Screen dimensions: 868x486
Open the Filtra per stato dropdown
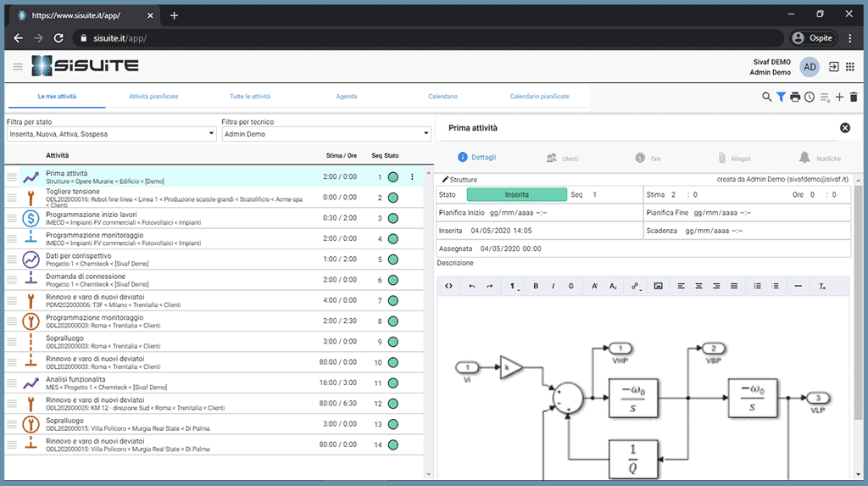(111, 134)
